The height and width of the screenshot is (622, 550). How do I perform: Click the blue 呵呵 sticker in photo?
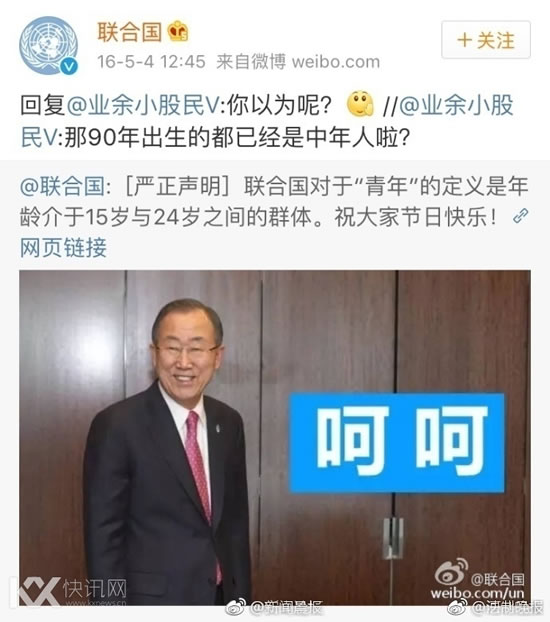(397, 442)
